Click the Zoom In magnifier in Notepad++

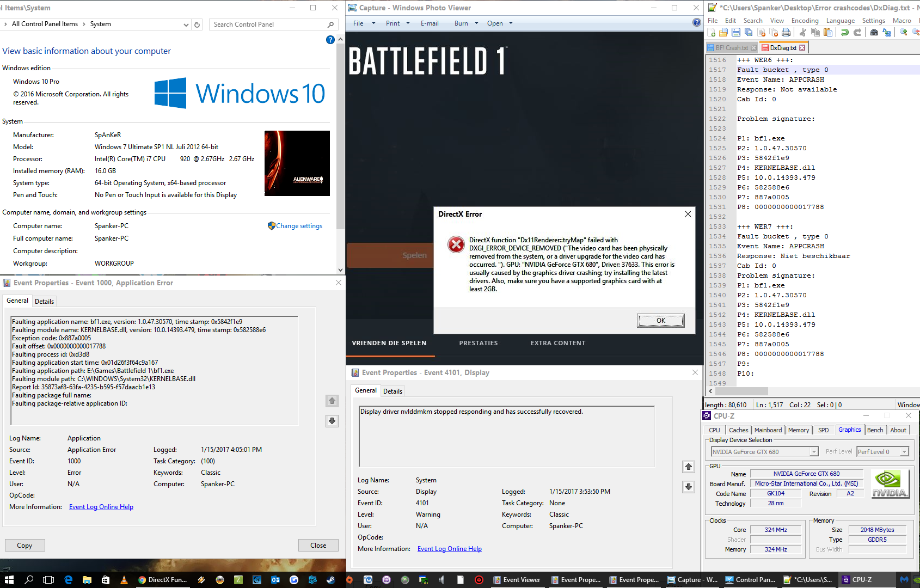pos(904,33)
